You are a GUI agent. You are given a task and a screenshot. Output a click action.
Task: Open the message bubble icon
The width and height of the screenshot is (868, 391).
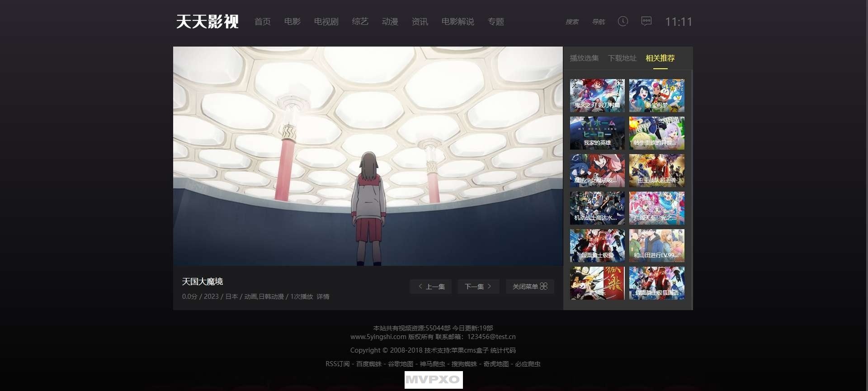point(646,21)
